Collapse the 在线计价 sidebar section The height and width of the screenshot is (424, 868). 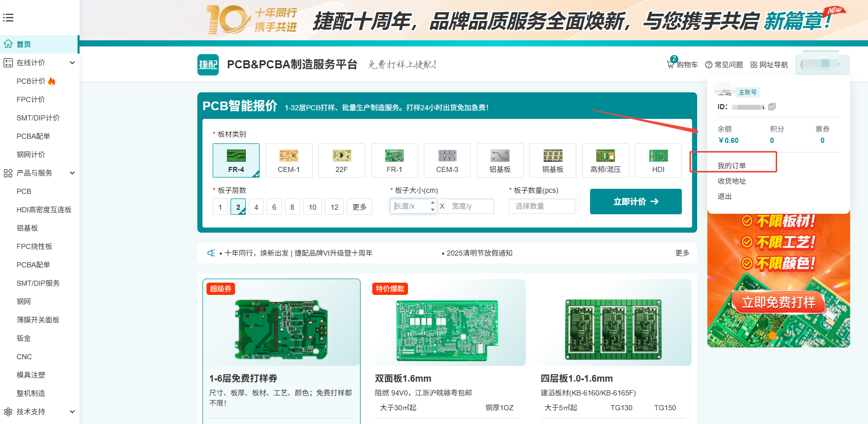pos(72,63)
